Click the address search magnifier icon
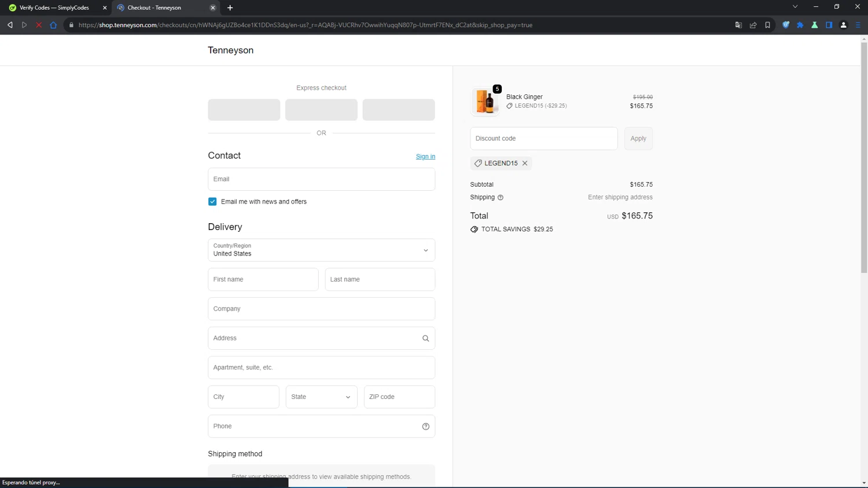Viewport: 868px width, 488px height. pos(426,338)
